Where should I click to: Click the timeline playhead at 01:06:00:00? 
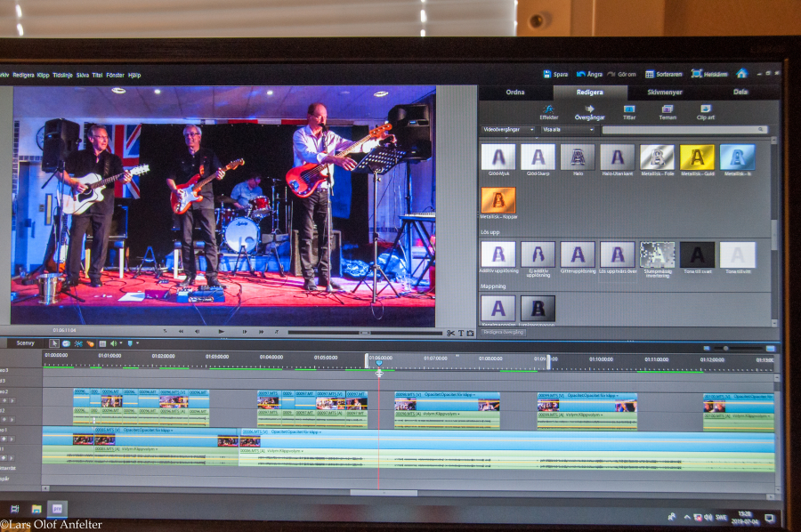point(379,362)
